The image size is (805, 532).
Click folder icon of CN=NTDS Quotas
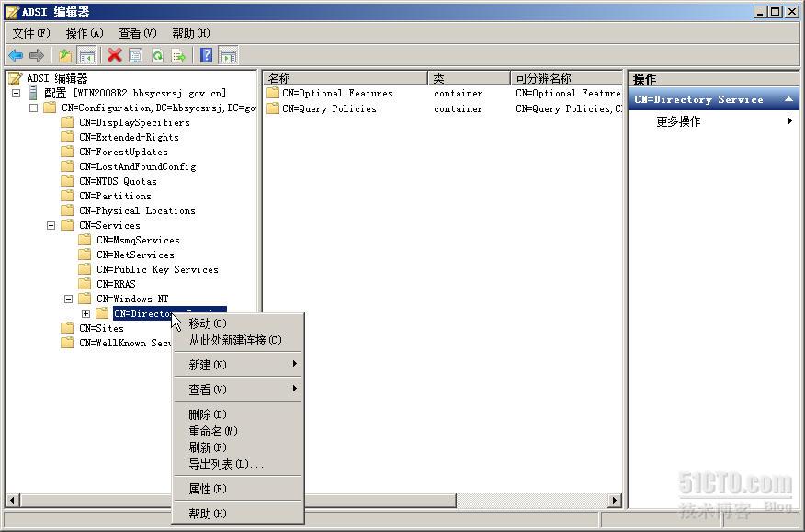click(67, 181)
